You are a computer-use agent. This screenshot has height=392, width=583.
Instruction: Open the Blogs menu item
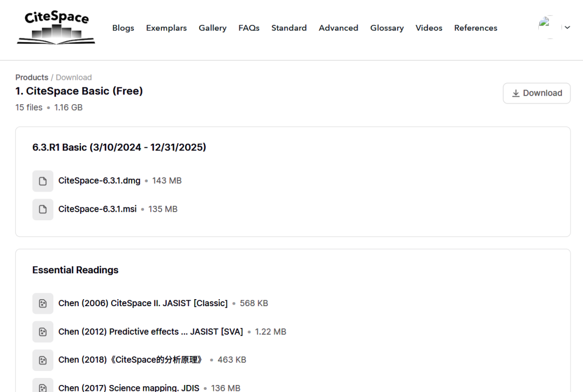click(123, 28)
